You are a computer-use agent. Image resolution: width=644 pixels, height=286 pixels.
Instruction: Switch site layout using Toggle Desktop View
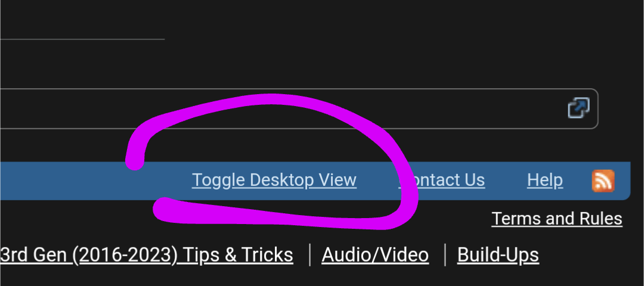[274, 180]
